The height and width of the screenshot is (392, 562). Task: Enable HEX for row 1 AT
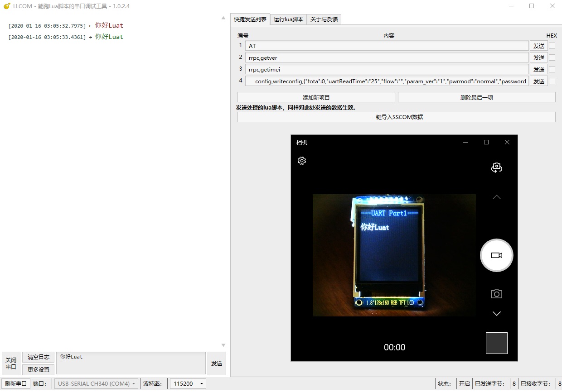pyautogui.click(x=552, y=46)
